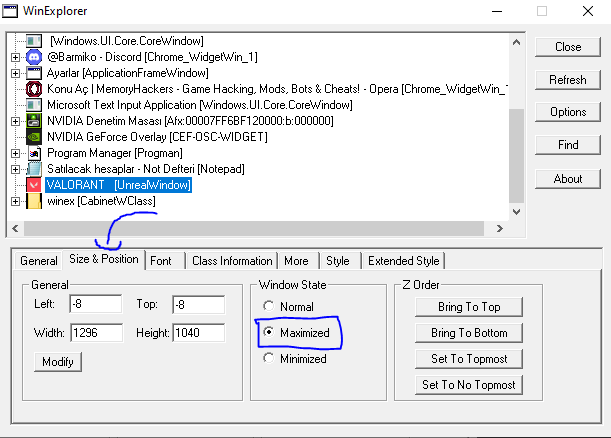Click the horizontal scrollbar left arrow
Image resolution: width=611 pixels, height=438 pixels.
click(15, 228)
